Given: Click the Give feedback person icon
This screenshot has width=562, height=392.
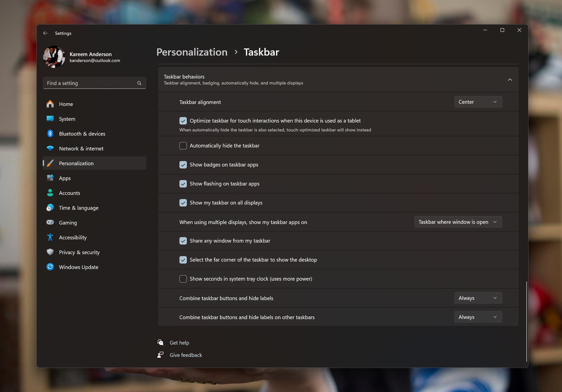Looking at the screenshot, I should point(161,355).
